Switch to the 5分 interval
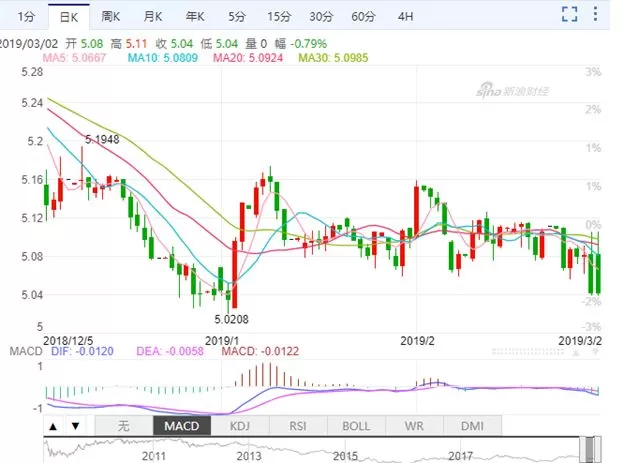The height and width of the screenshot is (463, 624). [x=237, y=17]
